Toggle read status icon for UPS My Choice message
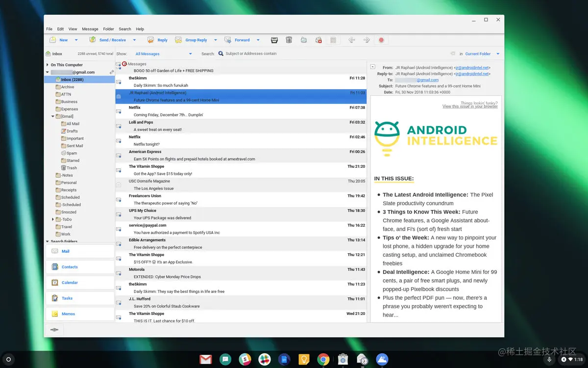588x368 pixels. (119, 214)
